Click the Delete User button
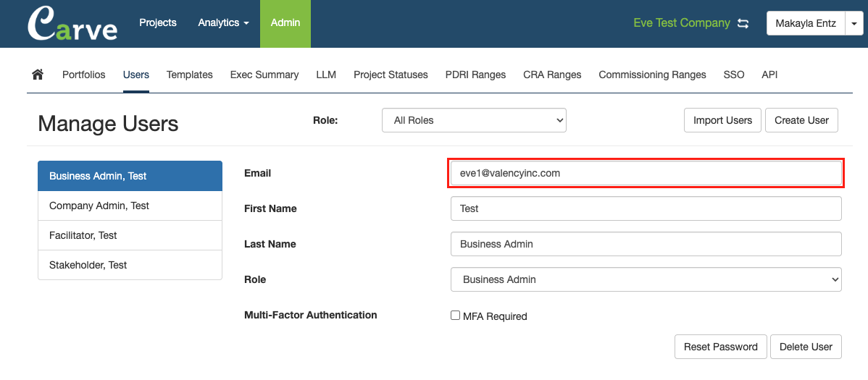868x380 pixels. tap(806, 347)
